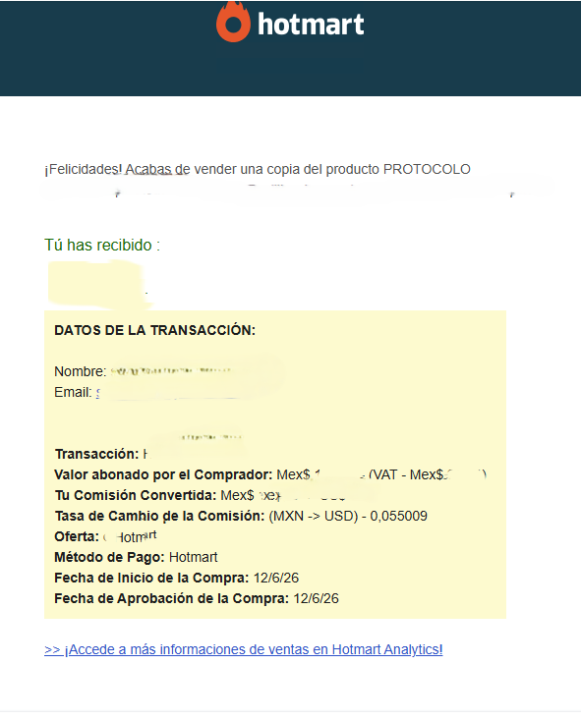
Task: Click 'Método de Pago:' label
Action: (109, 557)
